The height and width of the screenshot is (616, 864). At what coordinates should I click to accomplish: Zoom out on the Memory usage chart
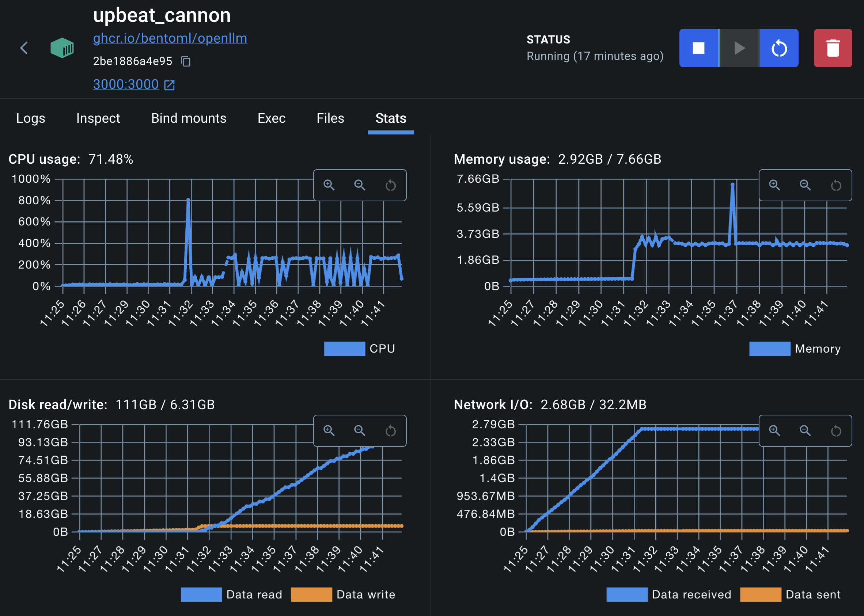(x=805, y=186)
